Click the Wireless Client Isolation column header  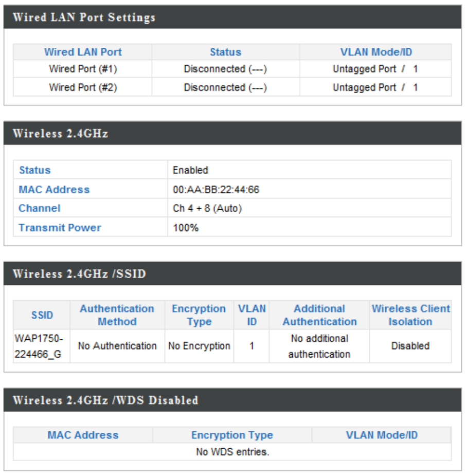(410, 315)
